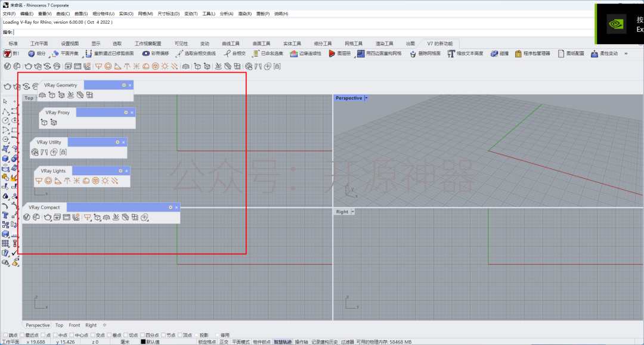Click the first icon in VRay Utility panel

(x=35, y=152)
